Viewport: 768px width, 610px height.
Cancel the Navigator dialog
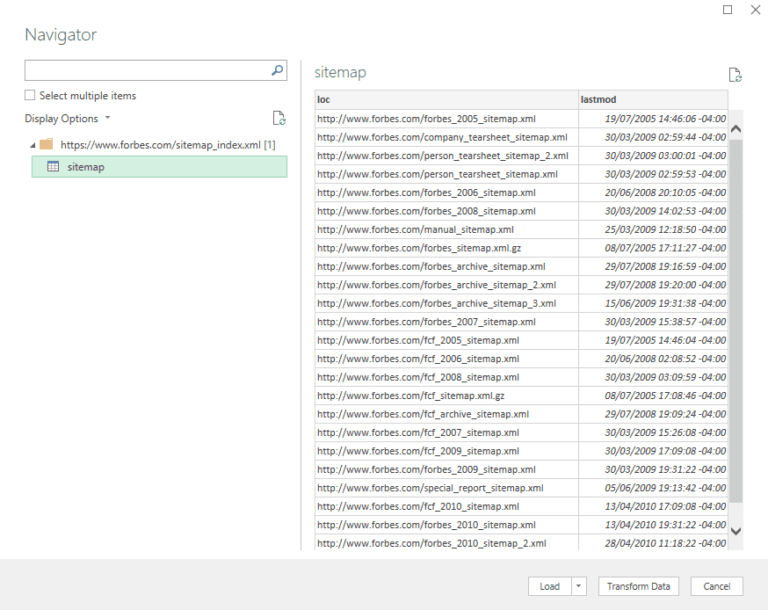click(x=717, y=586)
